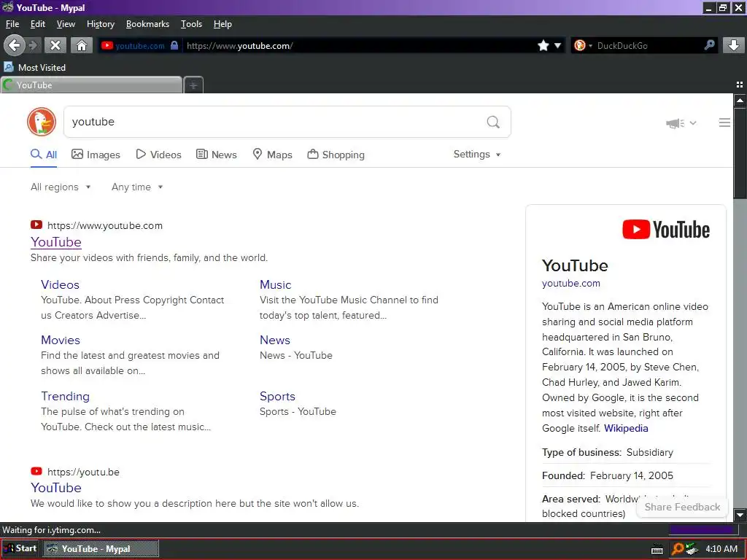Image resolution: width=747 pixels, height=560 pixels.
Task: Open the blue News sitelink heading
Action: click(275, 340)
